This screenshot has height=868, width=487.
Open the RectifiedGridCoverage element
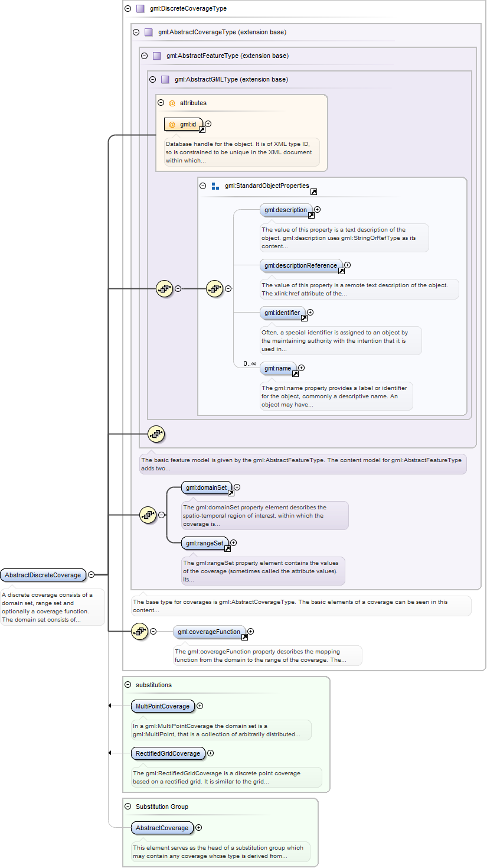[168, 753]
